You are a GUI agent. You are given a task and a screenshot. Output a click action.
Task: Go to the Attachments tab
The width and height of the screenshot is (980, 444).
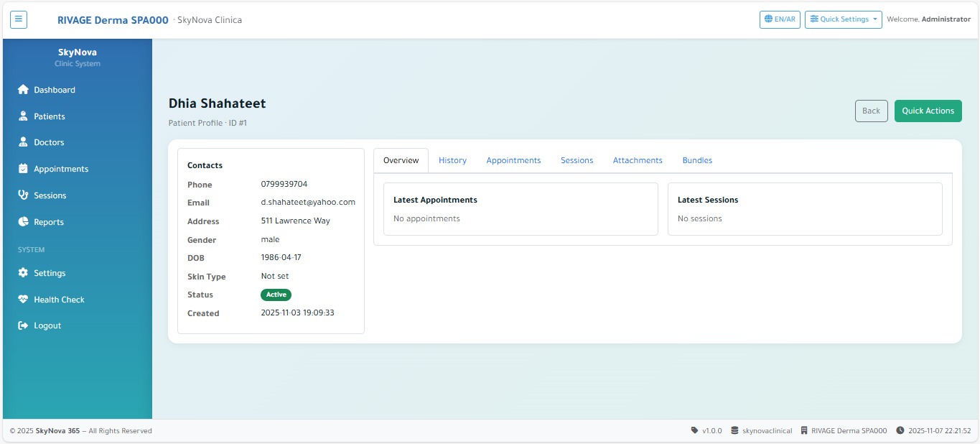click(x=638, y=160)
